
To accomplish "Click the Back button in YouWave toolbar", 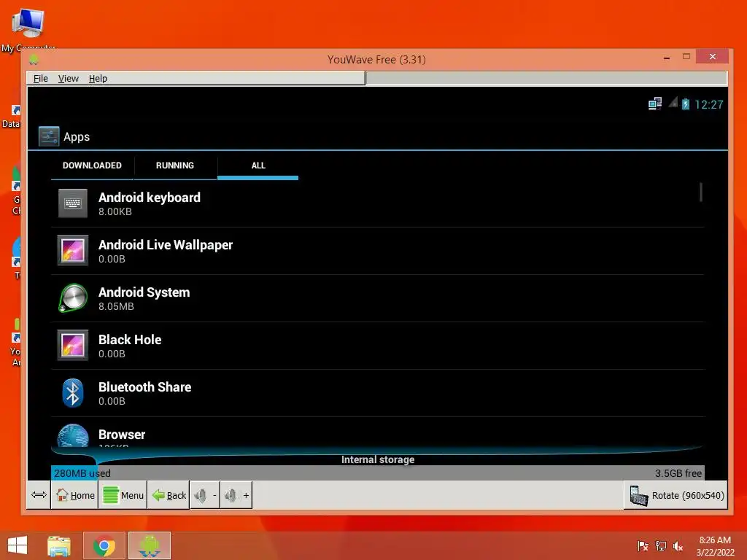I will tap(169, 495).
